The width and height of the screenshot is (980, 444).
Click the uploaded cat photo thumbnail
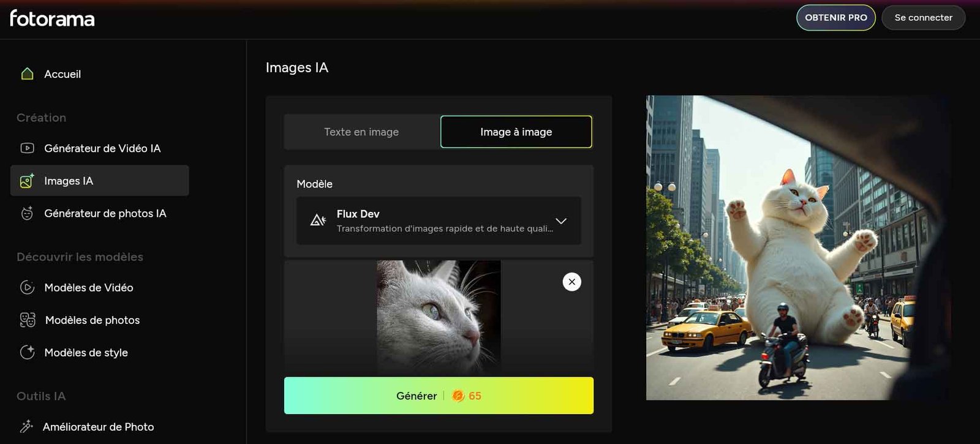439,315
